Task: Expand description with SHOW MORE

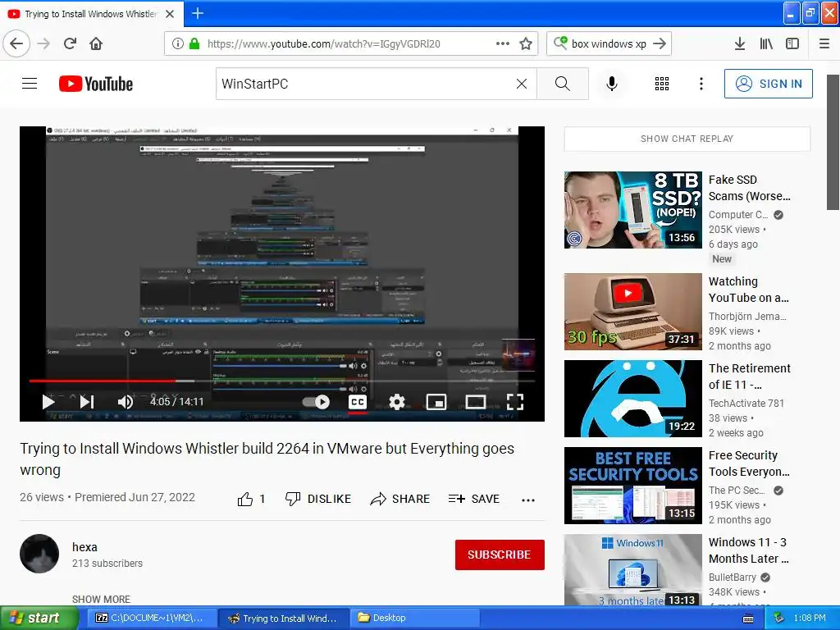Action: 101,599
